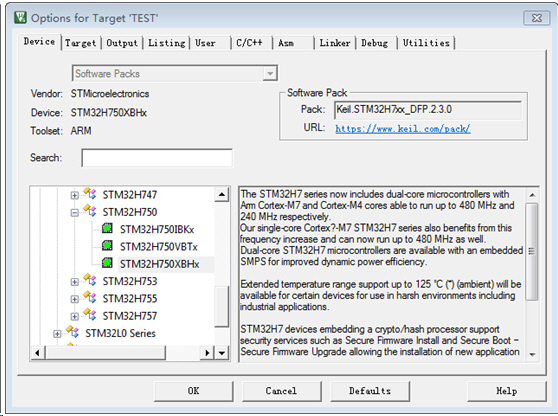Collapse the STM32H750 tree node

point(74,213)
